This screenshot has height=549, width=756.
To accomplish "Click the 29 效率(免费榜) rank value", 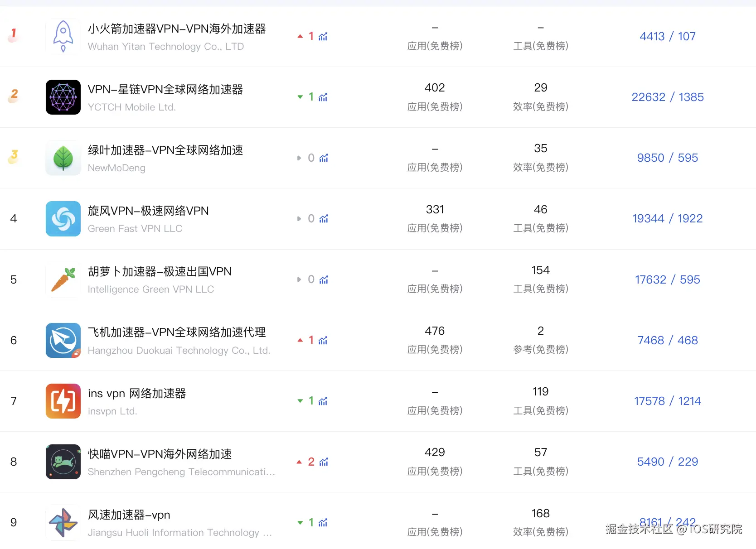I will tap(541, 87).
